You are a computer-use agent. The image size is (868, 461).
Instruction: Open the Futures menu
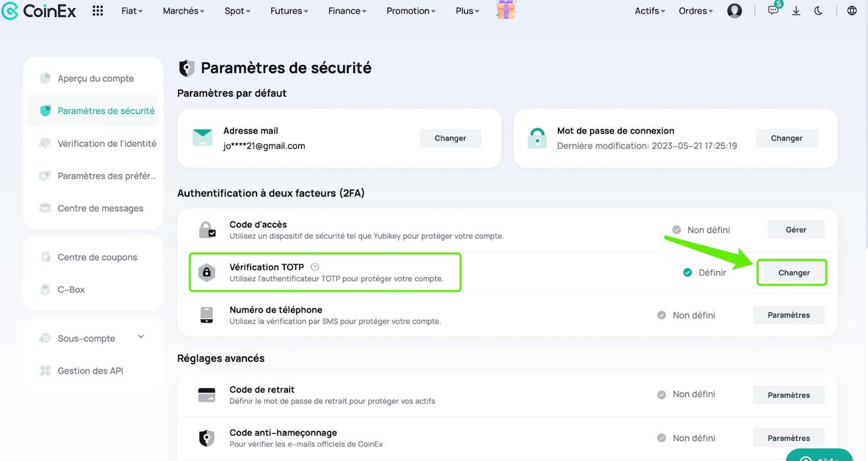(289, 11)
